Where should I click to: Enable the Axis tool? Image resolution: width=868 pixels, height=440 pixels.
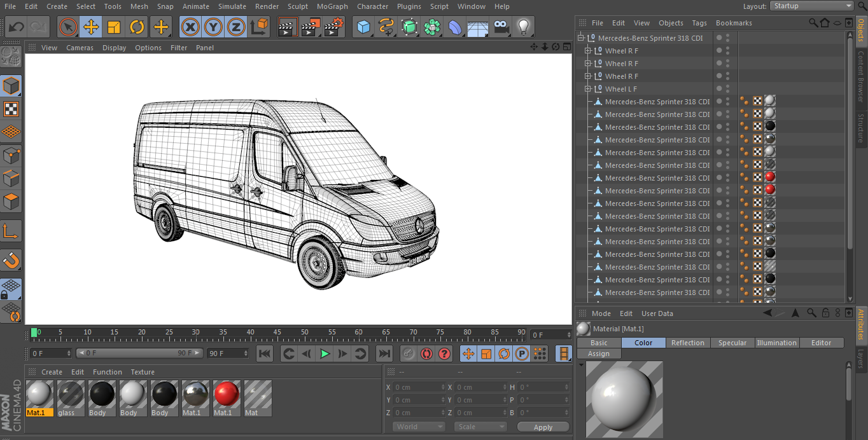(x=11, y=231)
